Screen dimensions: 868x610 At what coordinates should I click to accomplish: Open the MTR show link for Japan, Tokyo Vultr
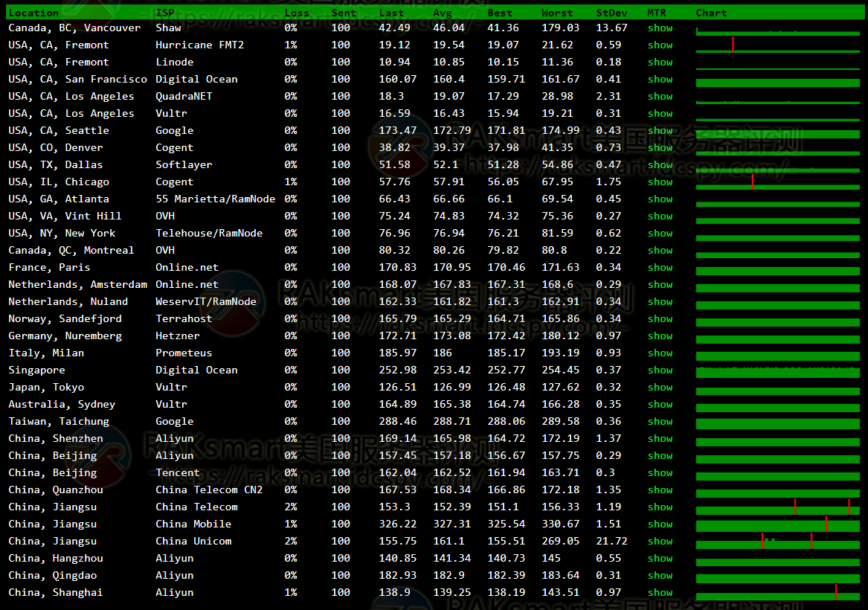click(x=660, y=388)
